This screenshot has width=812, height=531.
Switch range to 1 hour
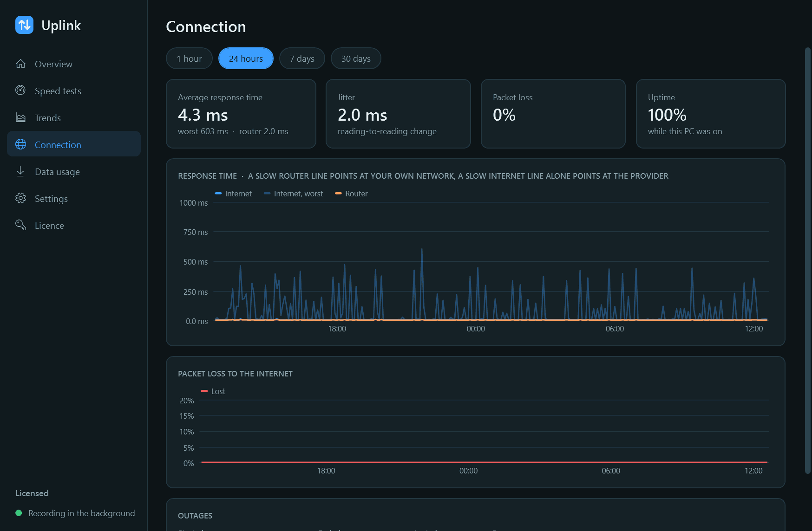[189, 58]
